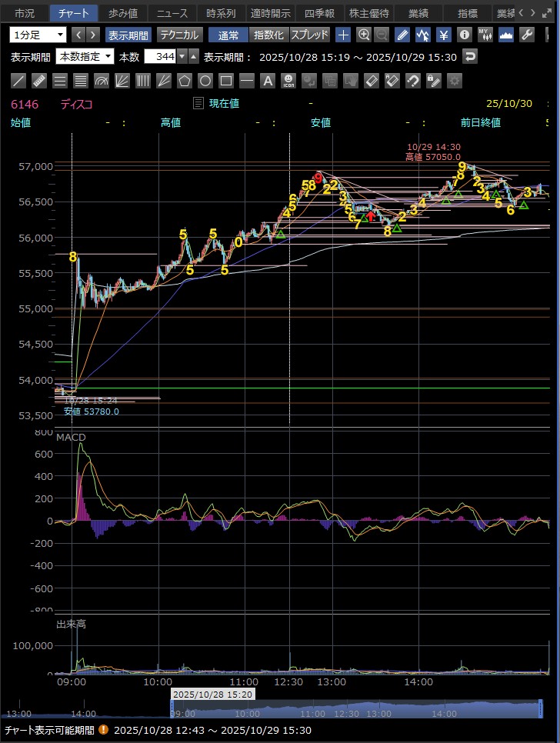Switch to the ニュース tab
560x743 pixels.
coord(171,13)
